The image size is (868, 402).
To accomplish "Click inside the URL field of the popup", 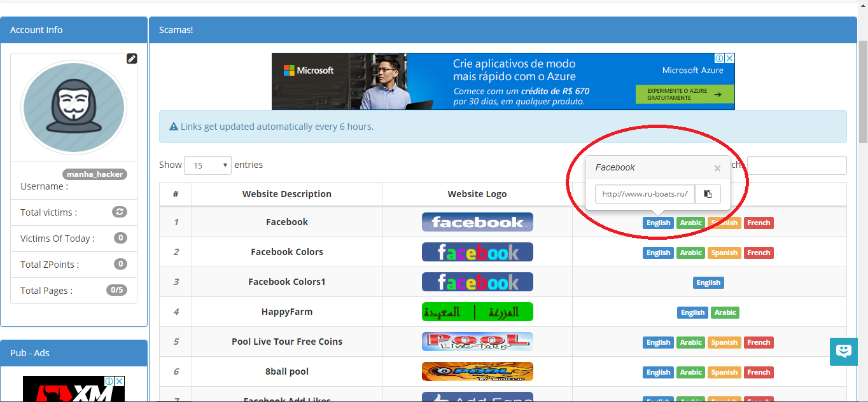I will point(644,194).
